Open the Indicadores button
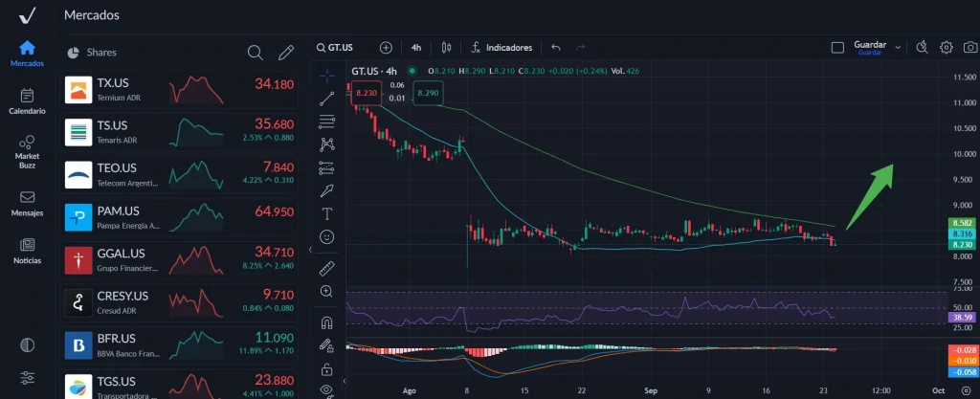 pyautogui.click(x=501, y=47)
